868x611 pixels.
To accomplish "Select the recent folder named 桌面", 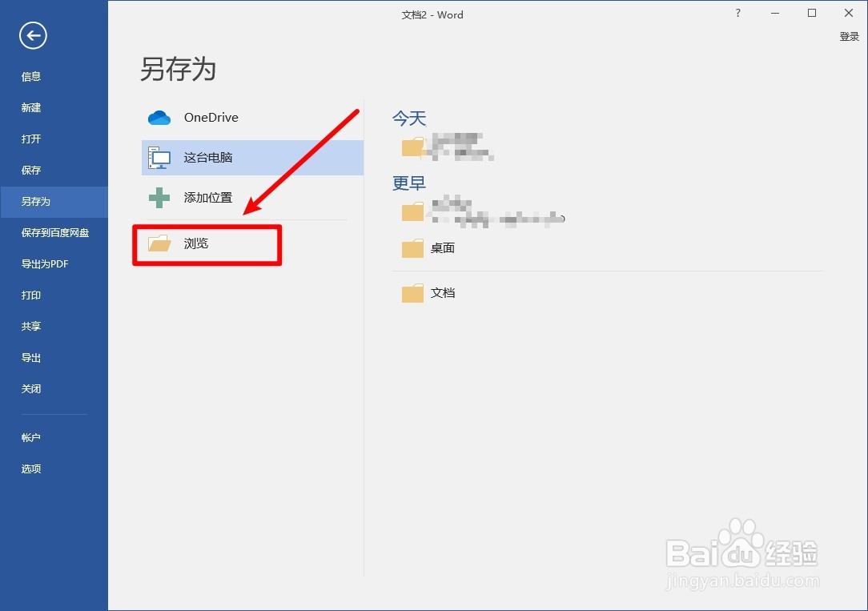I will 444,248.
